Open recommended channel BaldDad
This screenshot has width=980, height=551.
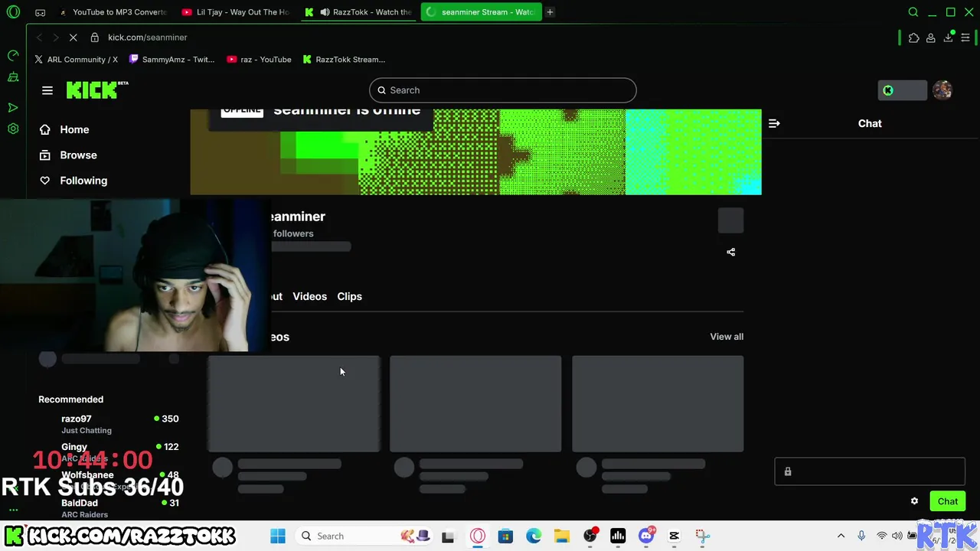click(x=109, y=508)
